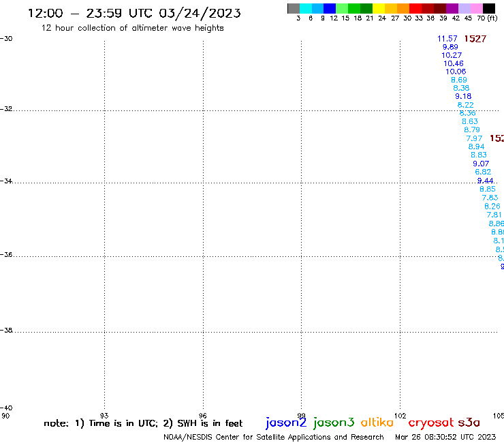The image size is (504, 443).
Task: Pick the yellow swatch in the color scale
Action: coord(379,8)
